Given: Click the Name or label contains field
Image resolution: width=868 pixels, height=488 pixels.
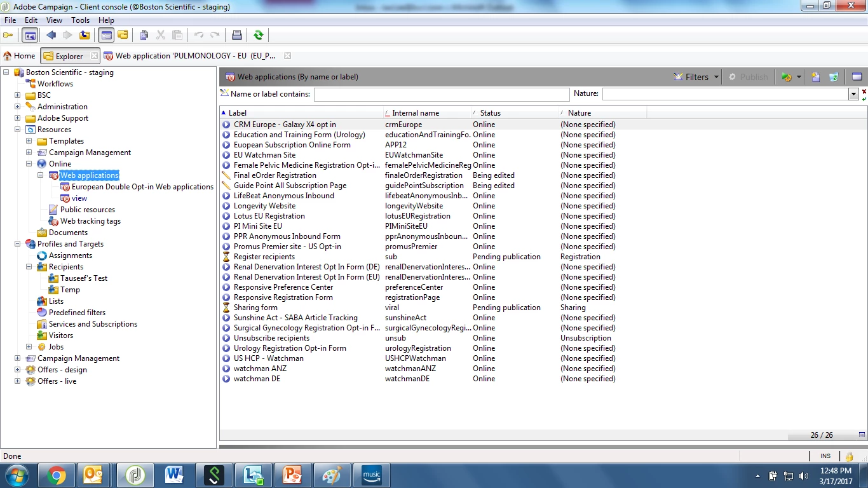Looking at the screenshot, I should pos(442,94).
